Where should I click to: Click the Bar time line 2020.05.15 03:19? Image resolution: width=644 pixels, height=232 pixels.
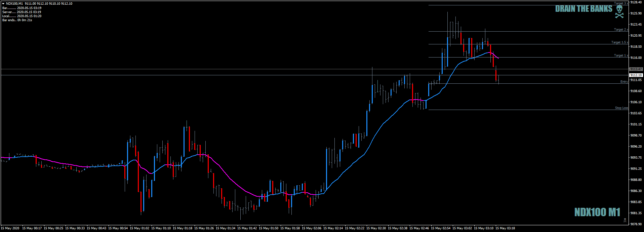[x=22, y=8]
